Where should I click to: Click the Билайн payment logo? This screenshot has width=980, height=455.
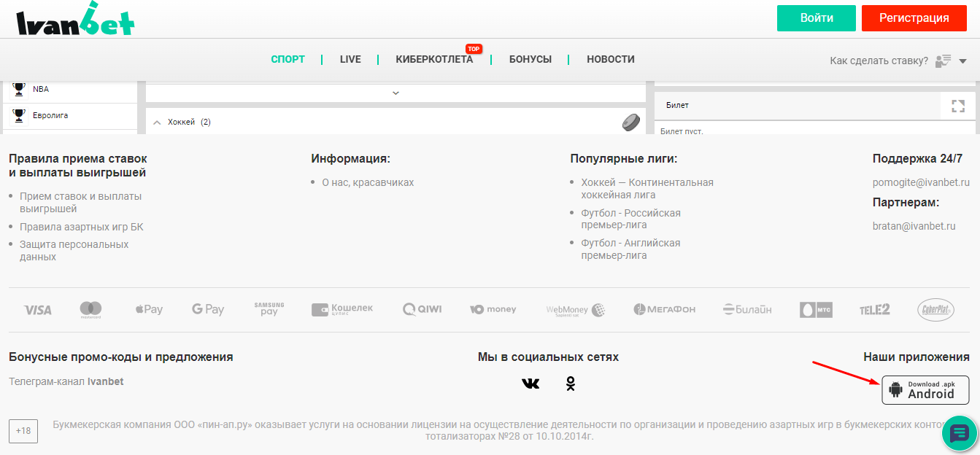click(x=747, y=310)
